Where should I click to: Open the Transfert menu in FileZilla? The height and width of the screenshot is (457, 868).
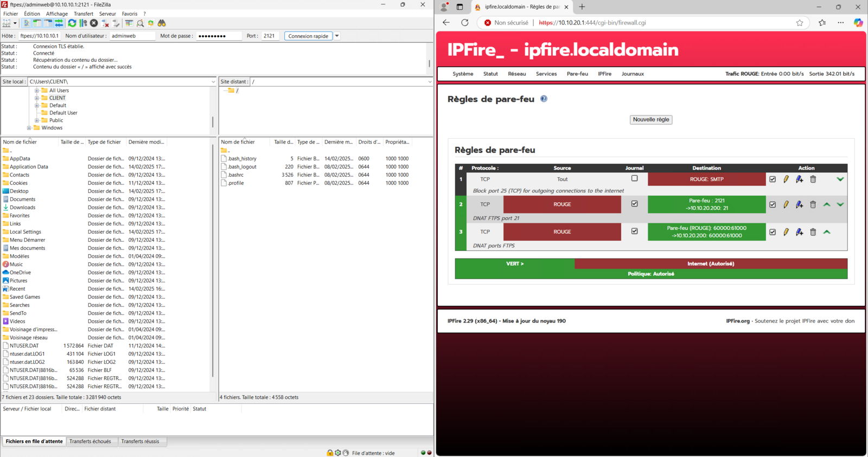(83, 14)
